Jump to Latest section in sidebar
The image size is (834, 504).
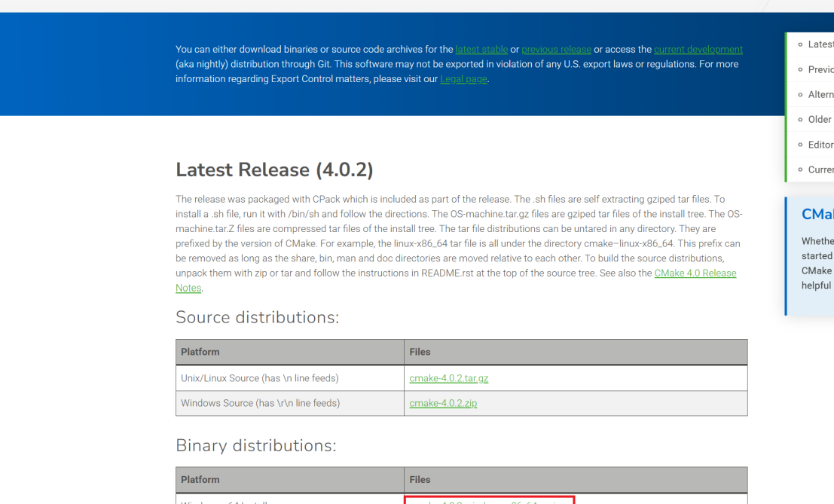[x=820, y=44]
